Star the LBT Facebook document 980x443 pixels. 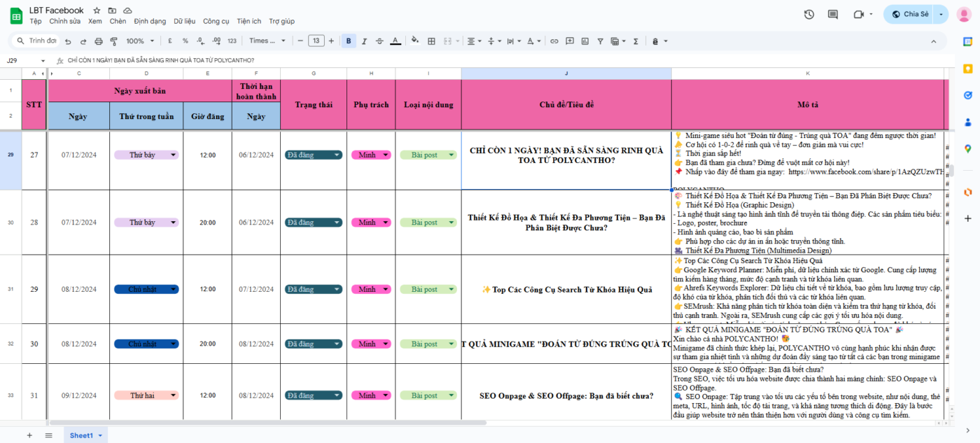pyautogui.click(x=97, y=10)
